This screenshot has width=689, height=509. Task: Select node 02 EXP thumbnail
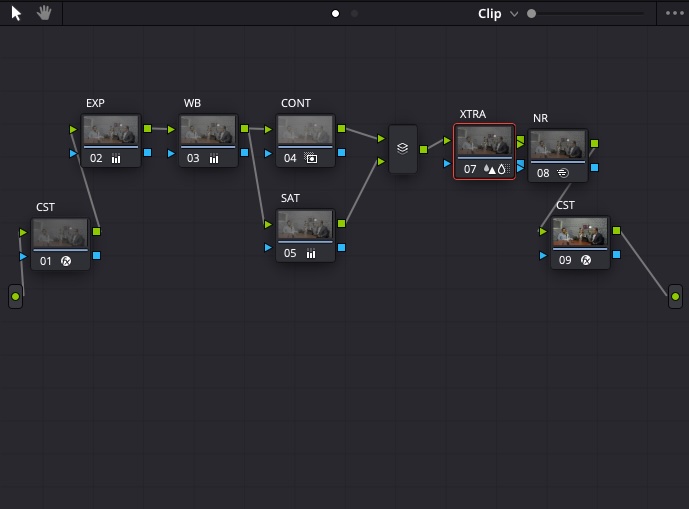coord(111,130)
